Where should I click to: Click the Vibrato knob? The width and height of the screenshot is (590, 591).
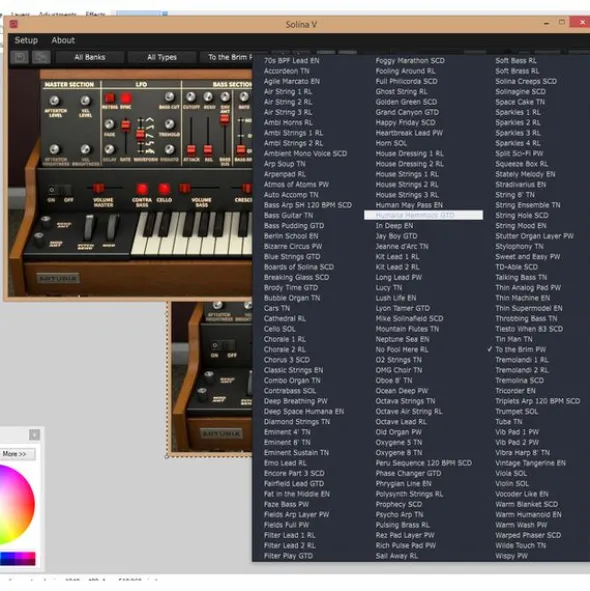pos(169,149)
